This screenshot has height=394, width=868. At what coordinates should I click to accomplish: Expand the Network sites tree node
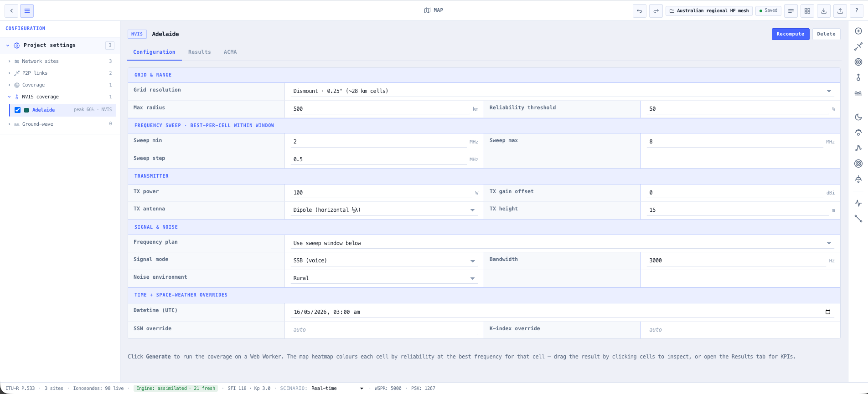[x=9, y=61]
